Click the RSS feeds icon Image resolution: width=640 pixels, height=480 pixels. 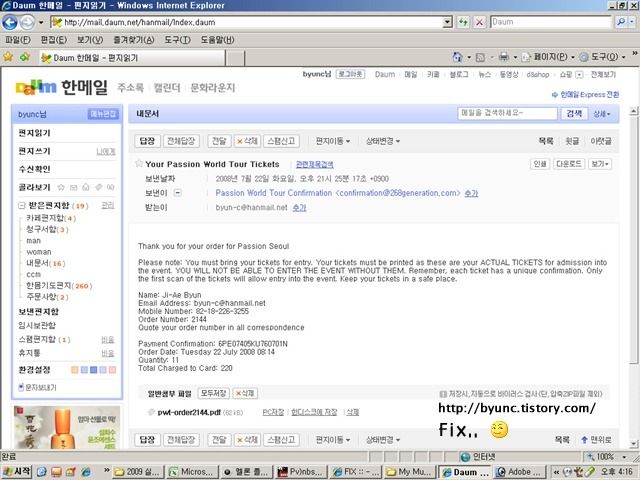point(480,58)
